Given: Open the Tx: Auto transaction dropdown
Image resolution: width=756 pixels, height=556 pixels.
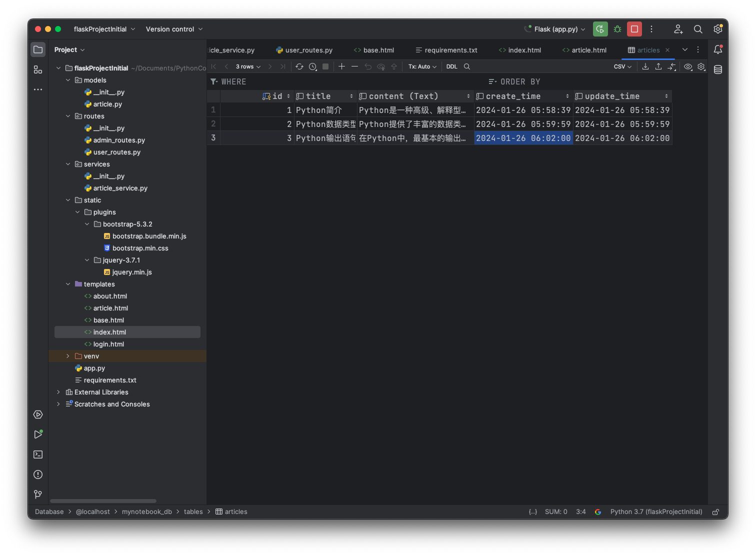Looking at the screenshot, I should coord(422,66).
